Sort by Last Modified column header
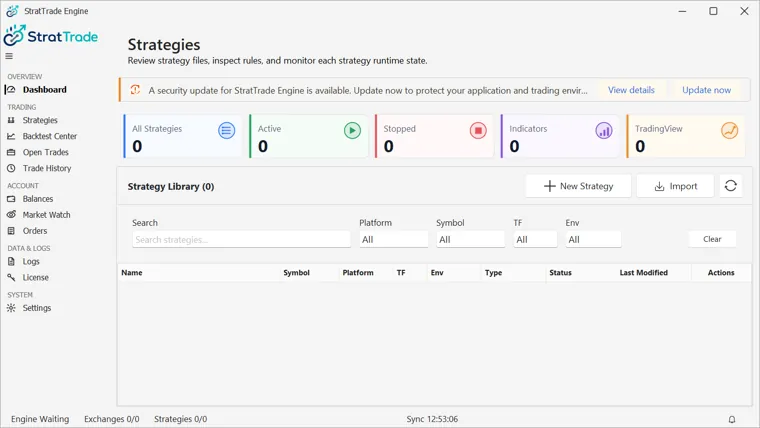Image resolution: width=760 pixels, height=428 pixels. pos(643,273)
